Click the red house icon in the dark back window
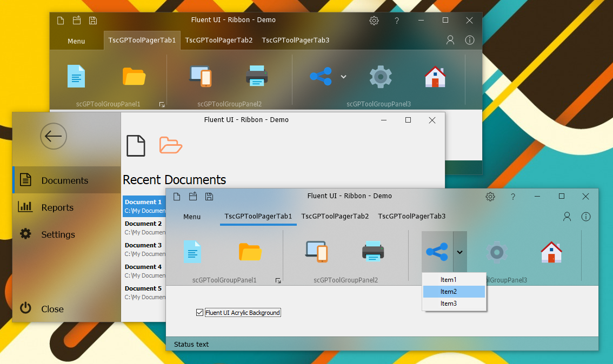Screen dimensions: 613x364 coord(435,76)
